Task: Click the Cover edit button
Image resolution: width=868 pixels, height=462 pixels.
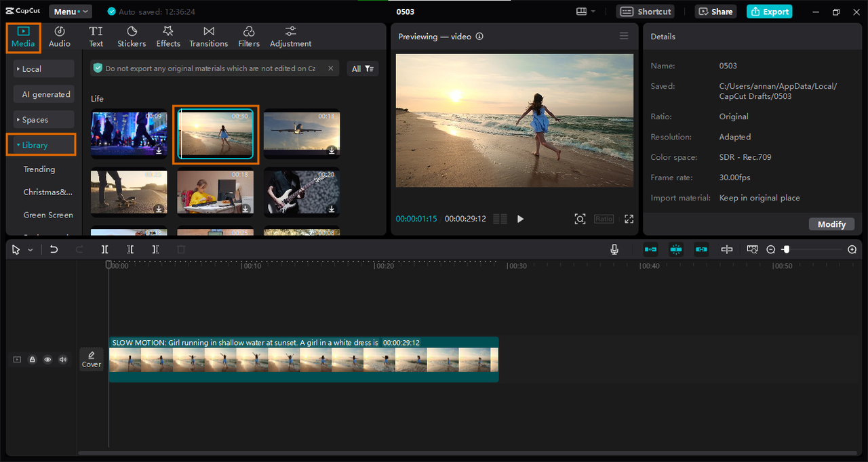Action: click(92, 359)
